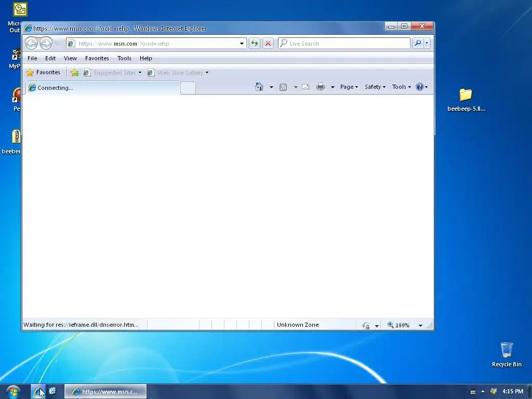Open the Help question mark button
The height and width of the screenshot is (399, 532).
(422, 87)
